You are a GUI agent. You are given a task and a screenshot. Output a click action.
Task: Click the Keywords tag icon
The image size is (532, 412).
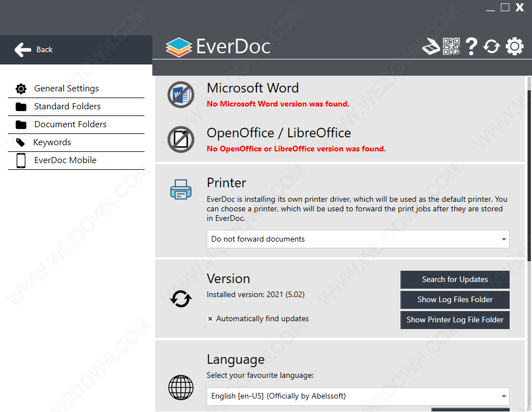click(x=20, y=142)
